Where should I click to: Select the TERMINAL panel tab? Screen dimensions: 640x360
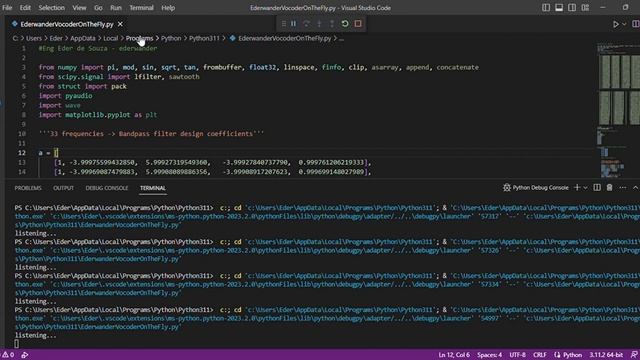click(153, 188)
